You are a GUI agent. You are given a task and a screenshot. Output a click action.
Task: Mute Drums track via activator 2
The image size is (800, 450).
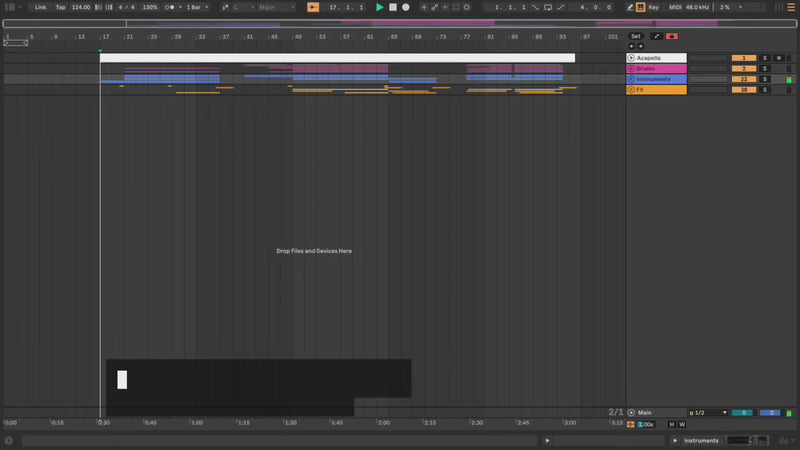(743, 69)
